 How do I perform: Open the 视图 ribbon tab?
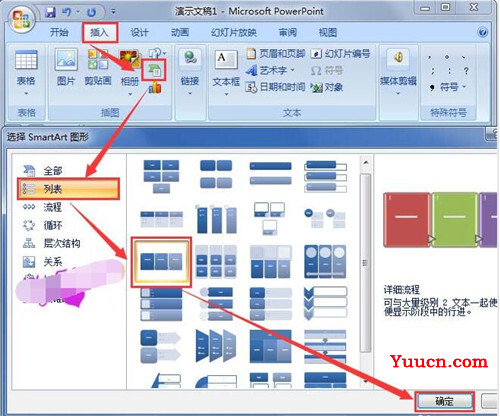pyautogui.click(x=328, y=32)
